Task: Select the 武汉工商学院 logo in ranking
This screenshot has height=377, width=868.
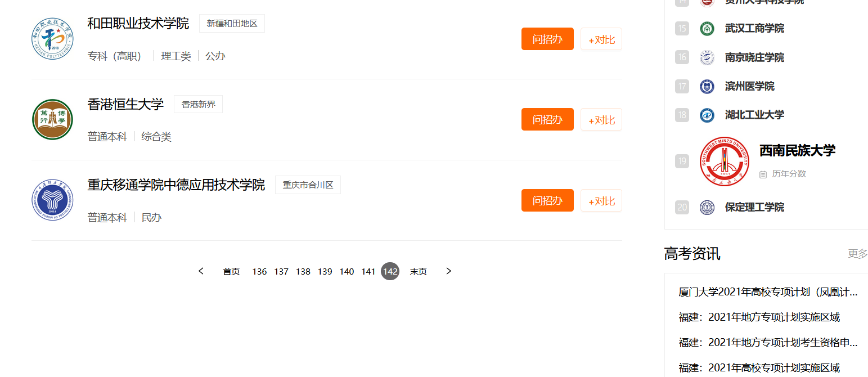Action: coord(707,28)
